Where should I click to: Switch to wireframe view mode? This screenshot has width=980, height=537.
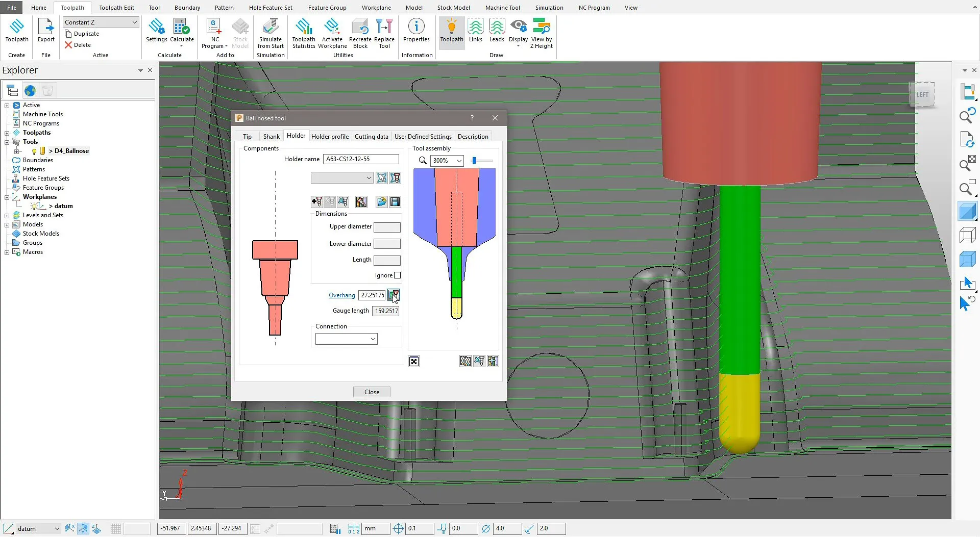(968, 235)
